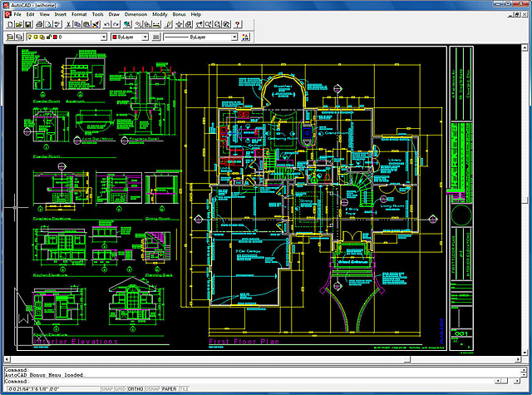Toggle the lock icon for layer 0
532x395 pixels.
coord(48,37)
